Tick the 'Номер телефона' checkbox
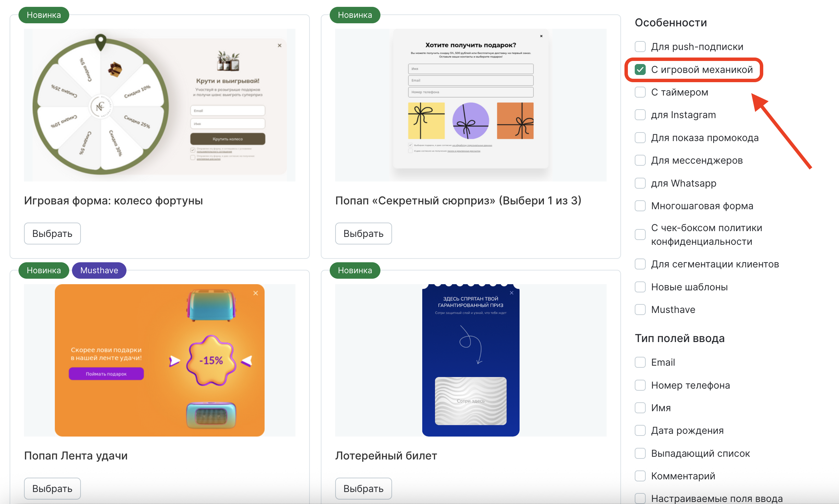The height and width of the screenshot is (504, 839). click(x=640, y=385)
